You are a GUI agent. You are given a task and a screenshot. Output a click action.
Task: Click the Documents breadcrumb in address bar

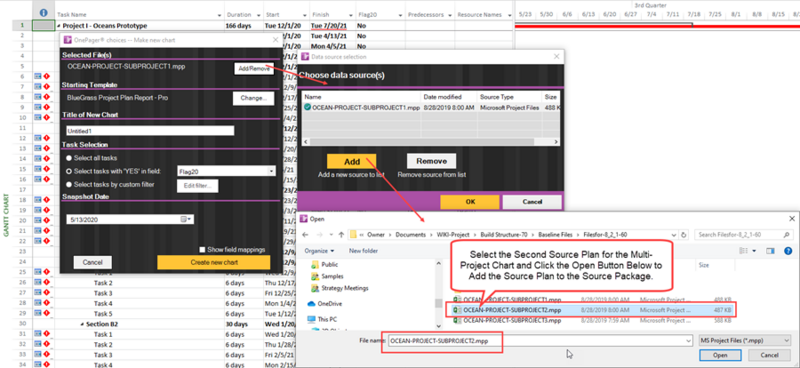411,234
